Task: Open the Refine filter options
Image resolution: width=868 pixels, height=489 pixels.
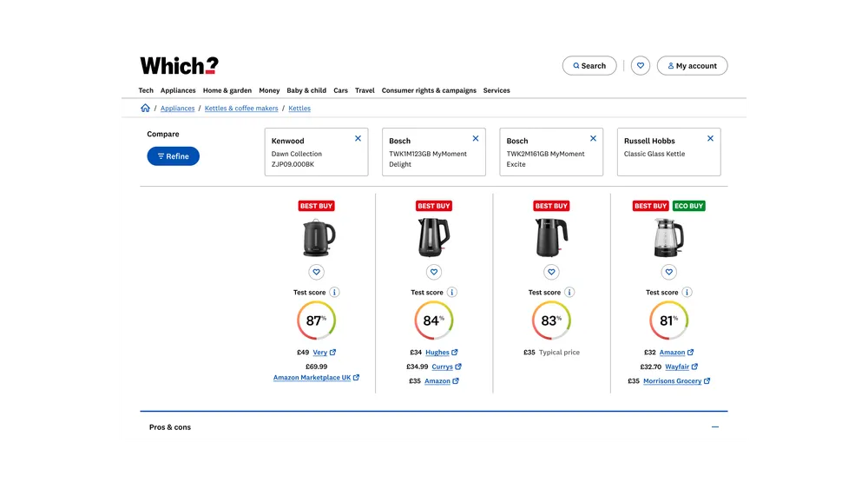Action: [x=173, y=156]
